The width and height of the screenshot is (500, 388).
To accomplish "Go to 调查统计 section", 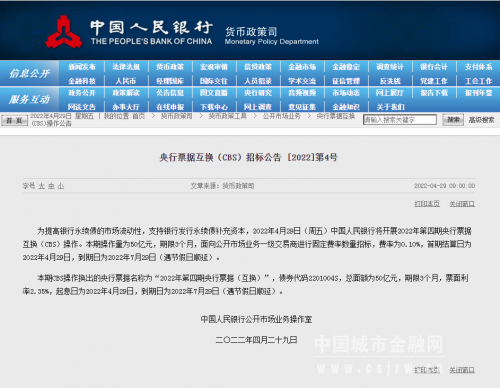I will (x=390, y=67).
